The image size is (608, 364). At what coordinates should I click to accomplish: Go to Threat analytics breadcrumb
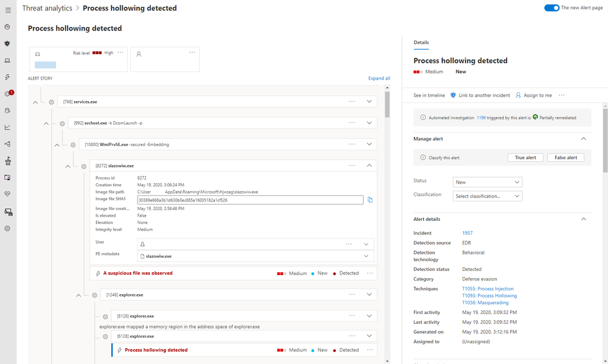tap(47, 8)
